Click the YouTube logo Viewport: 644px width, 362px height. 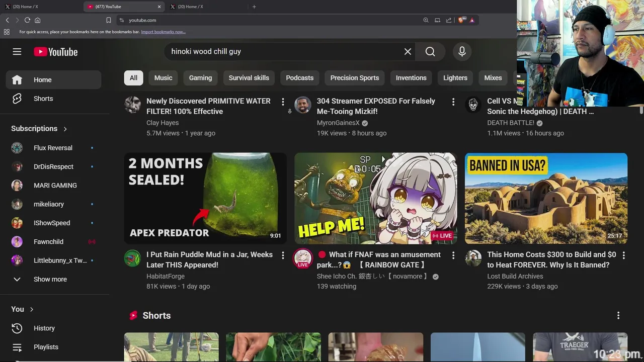pyautogui.click(x=56, y=52)
